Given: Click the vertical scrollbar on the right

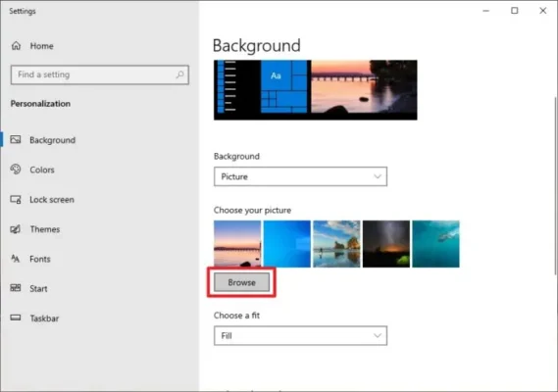Looking at the screenshot, I should click(555, 185).
